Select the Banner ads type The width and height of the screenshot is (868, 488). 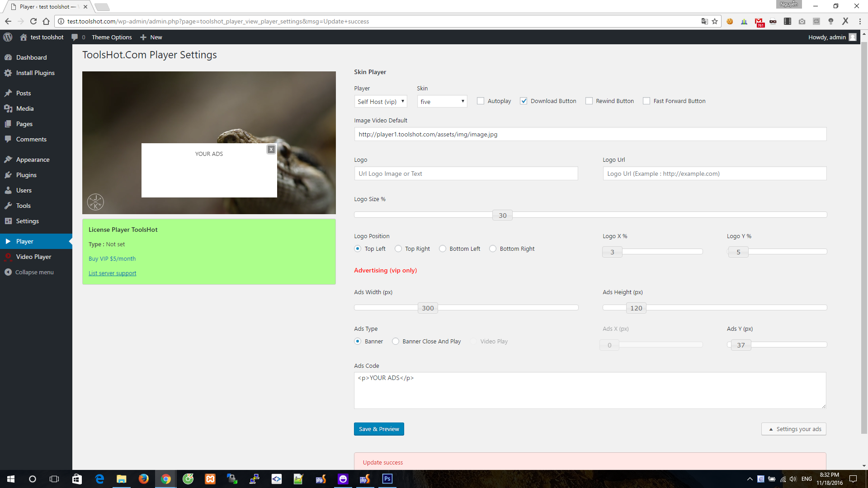tap(358, 341)
